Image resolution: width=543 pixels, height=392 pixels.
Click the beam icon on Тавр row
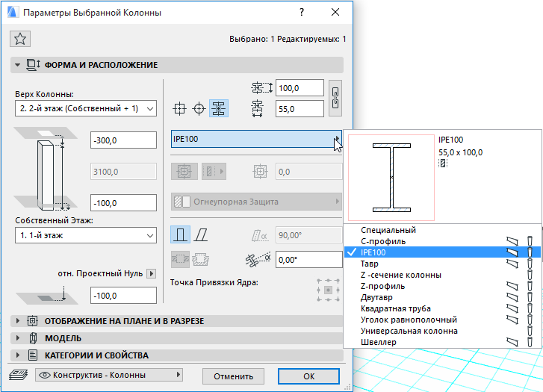point(512,264)
